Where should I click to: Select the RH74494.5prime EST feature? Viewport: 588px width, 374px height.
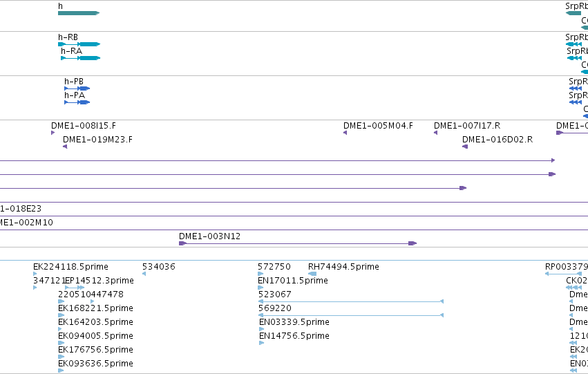tap(312, 274)
